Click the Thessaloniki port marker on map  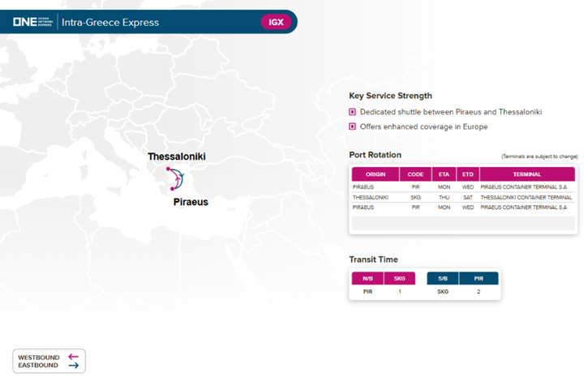(x=169, y=169)
